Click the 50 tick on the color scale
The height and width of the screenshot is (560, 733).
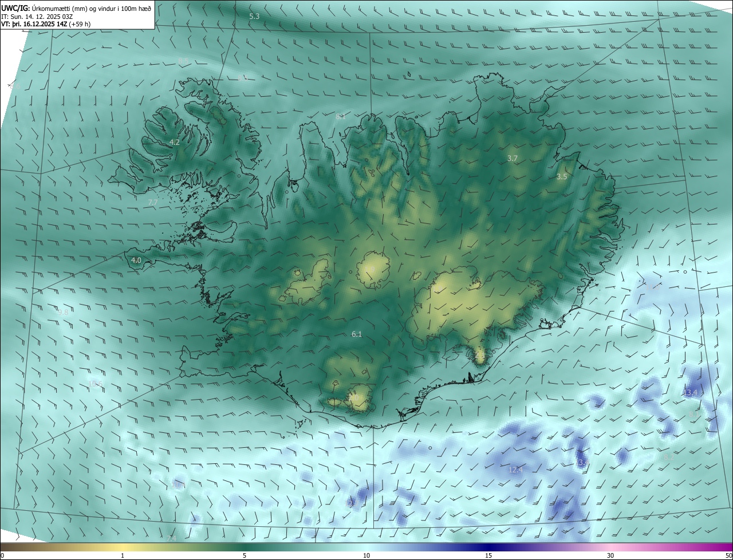[728, 555]
